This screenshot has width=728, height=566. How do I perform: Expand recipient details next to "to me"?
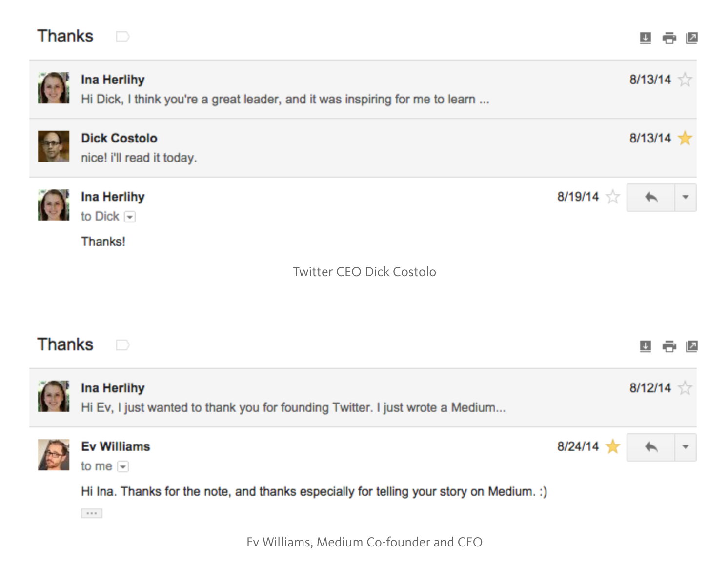point(123,467)
